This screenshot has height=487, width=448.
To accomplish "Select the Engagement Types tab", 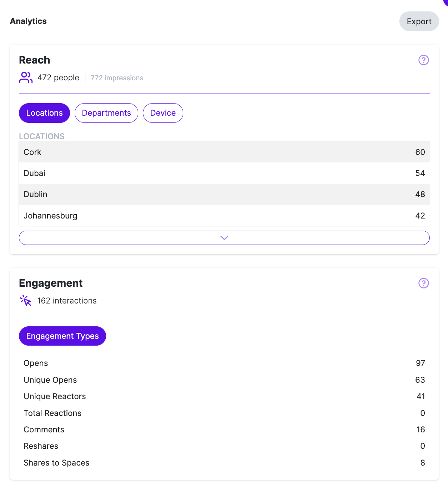I will pos(63,336).
